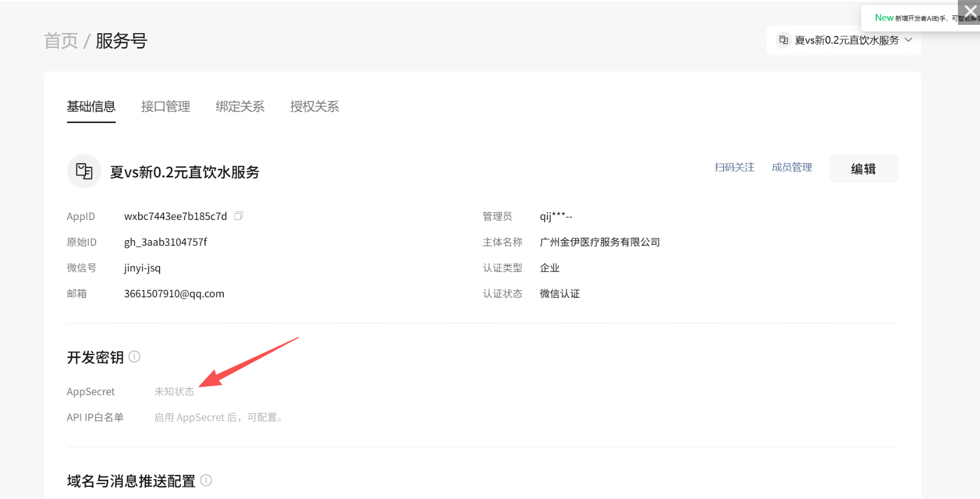The image size is (980, 499).
Task: Switch to the 接口管理 tab
Action: [x=166, y=106]
